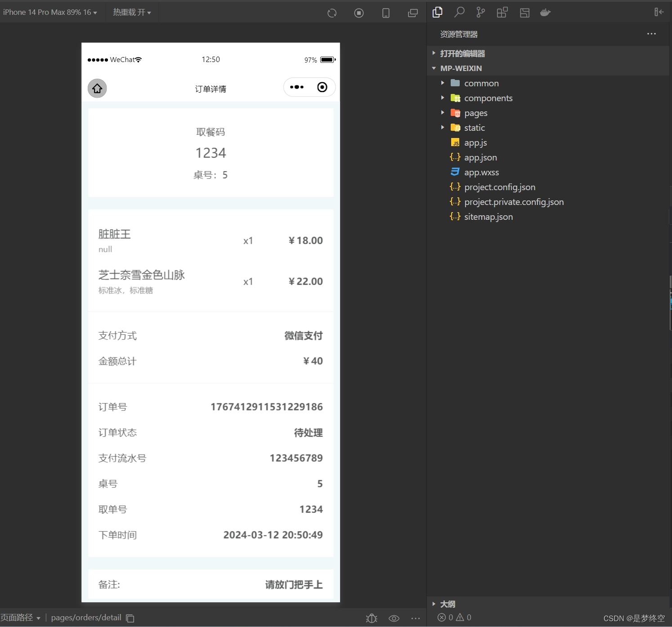This screenshot has width=672, height=627.
Task: Open the Explorer files icon
Action: (437, 12)
